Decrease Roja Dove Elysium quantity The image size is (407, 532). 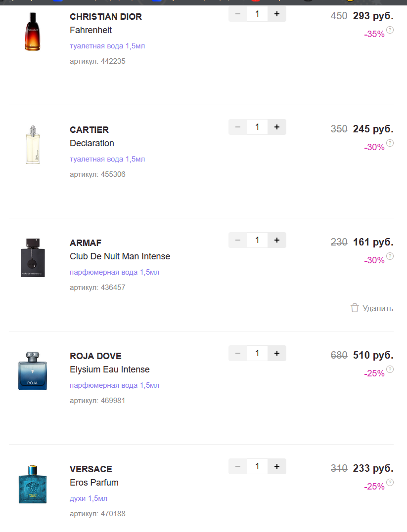pyautogui.click(x=238, y=353)
